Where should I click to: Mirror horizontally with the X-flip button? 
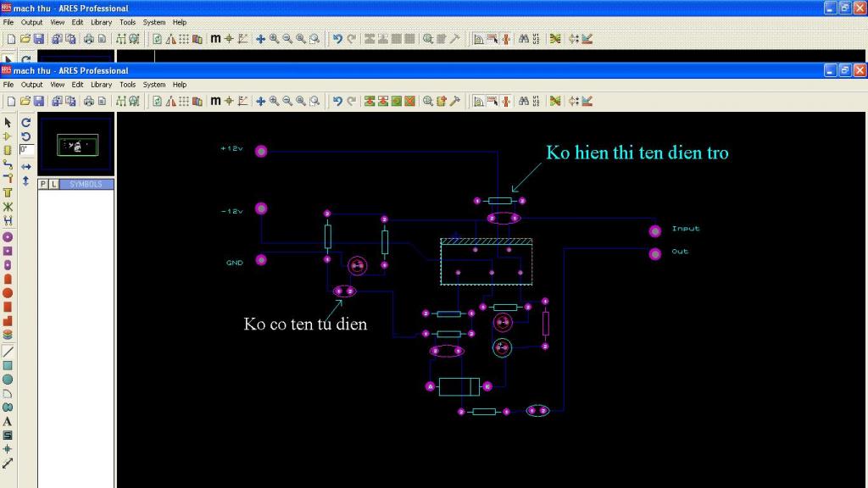point(26,167)
